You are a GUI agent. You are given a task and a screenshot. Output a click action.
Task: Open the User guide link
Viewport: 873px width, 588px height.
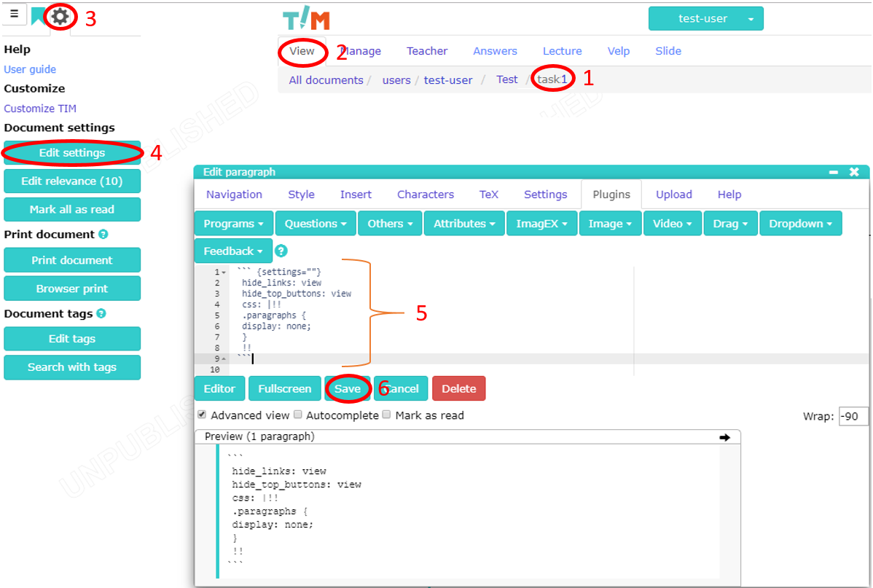tap(30, 70)
